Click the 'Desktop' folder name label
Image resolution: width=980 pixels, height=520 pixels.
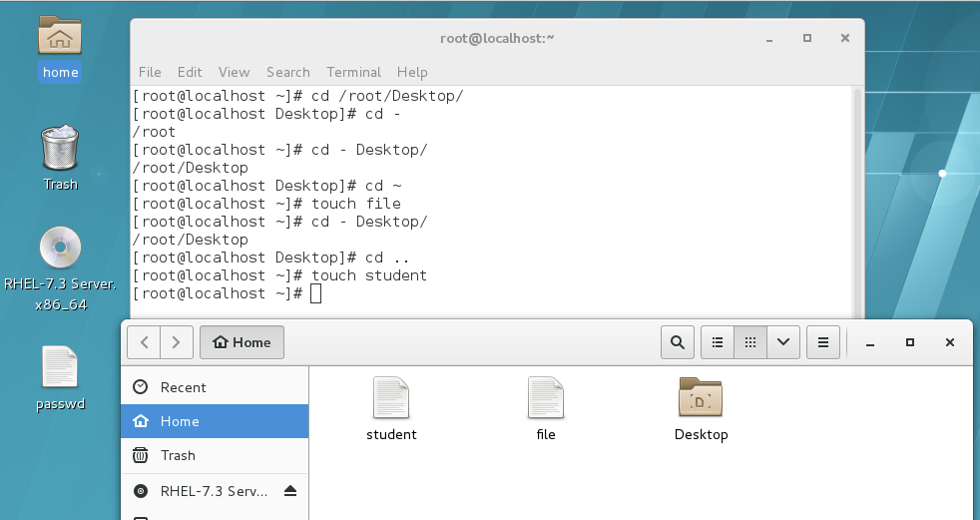[x=701, y=434]
